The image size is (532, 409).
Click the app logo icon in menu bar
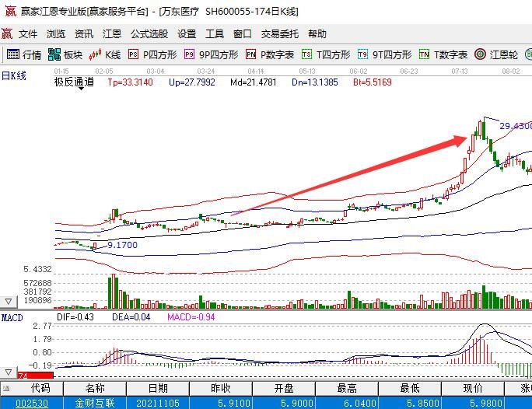[x=7, y=33]
